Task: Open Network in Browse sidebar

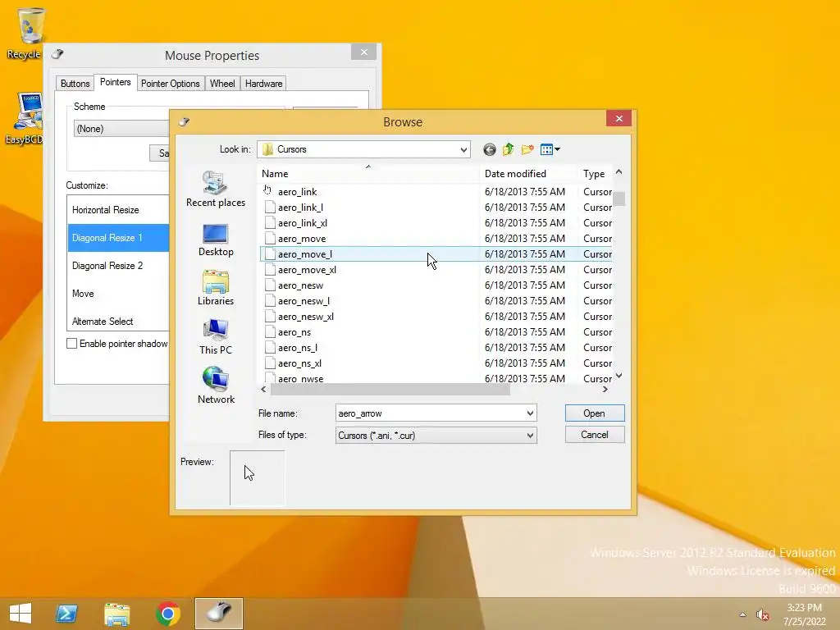Action: coord(216,386)
